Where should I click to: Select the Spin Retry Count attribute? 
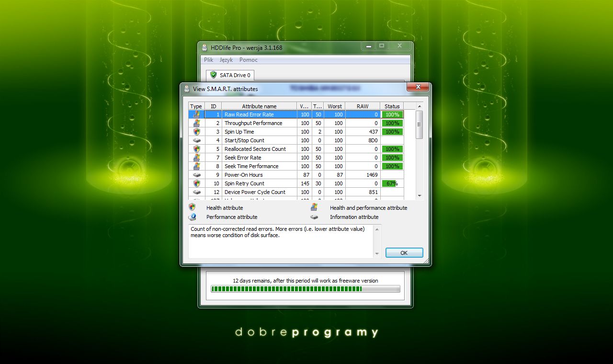pyautogui.click(x=296, y=183)
